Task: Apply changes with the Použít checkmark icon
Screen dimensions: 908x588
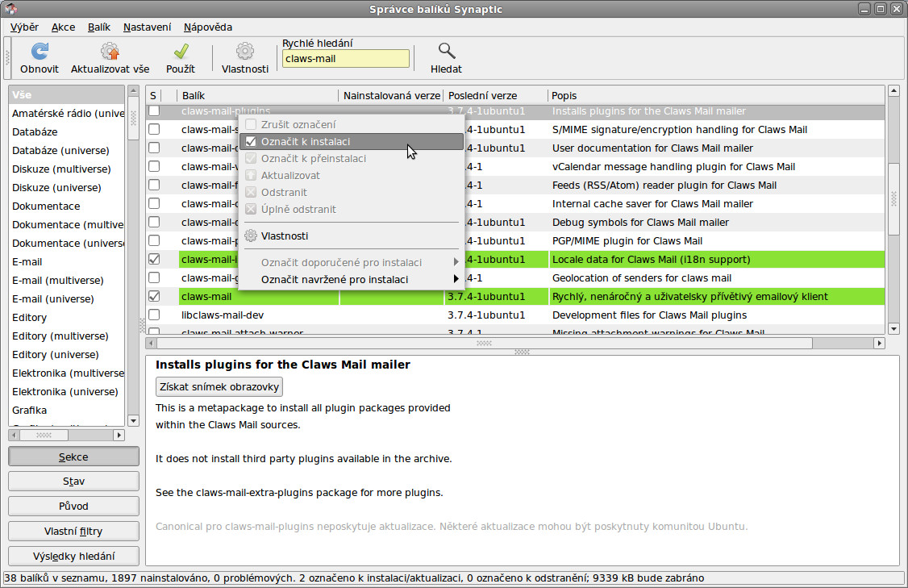Action: pos(181,52)
